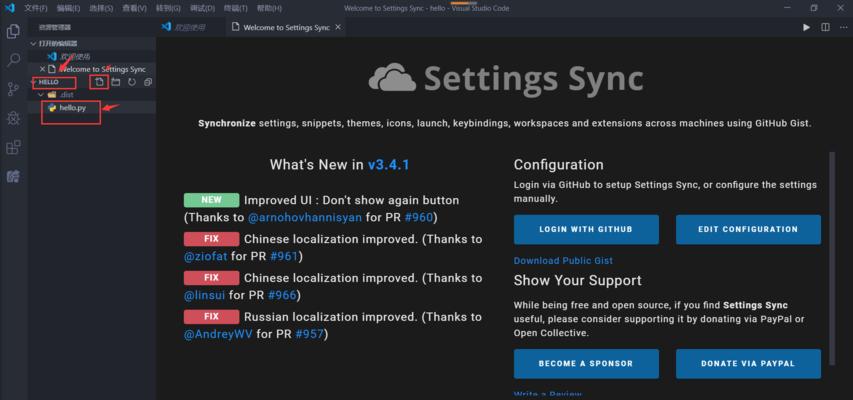Open the 文件(F) menu
Viewport: 853px width, 400px height.
click(x=35, y=9)
